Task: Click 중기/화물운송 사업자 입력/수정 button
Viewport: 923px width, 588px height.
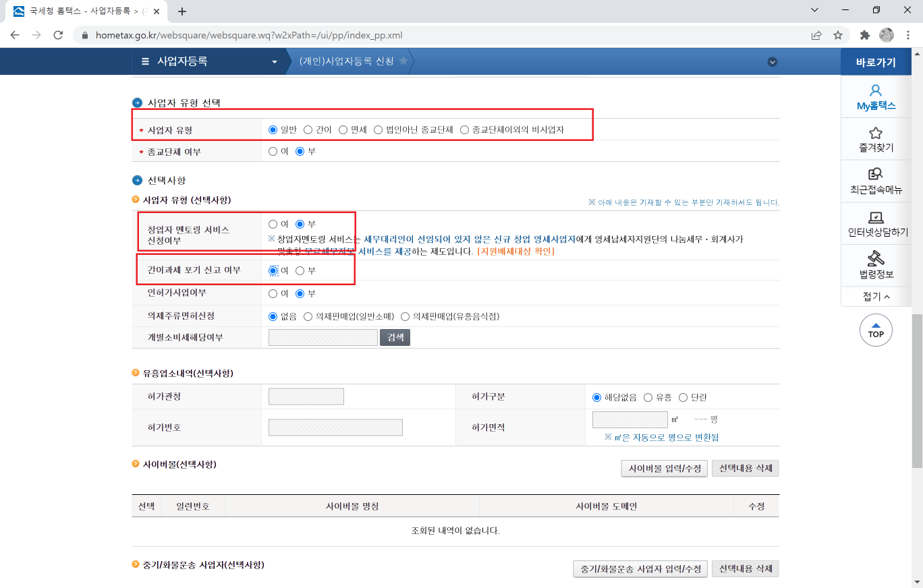Action: coord(640,569)
